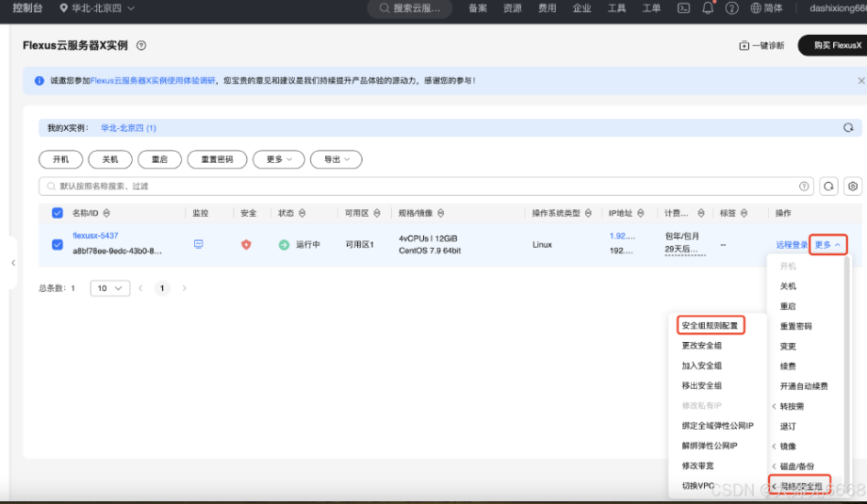Open the 华北-北京四 region dropdown

[x=97, y=8]
